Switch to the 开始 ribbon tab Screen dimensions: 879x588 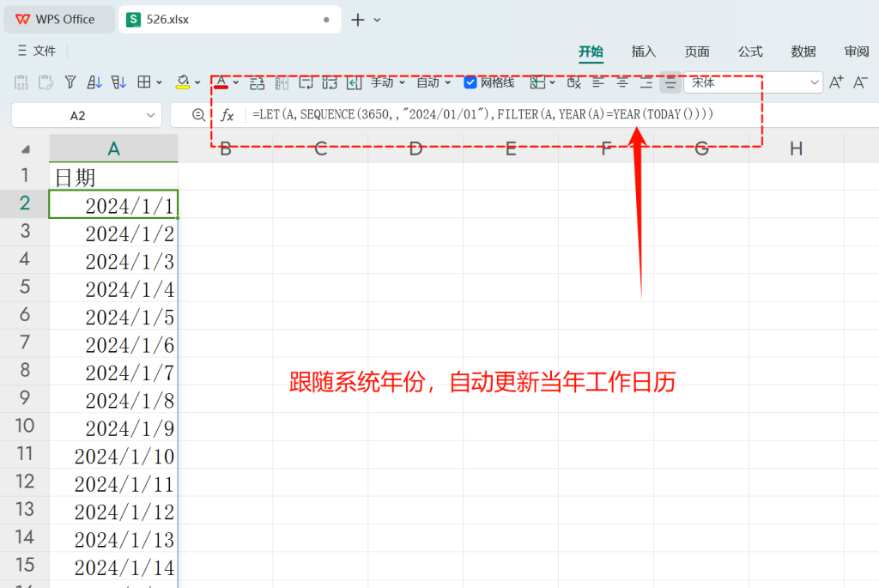click(591, 52)
